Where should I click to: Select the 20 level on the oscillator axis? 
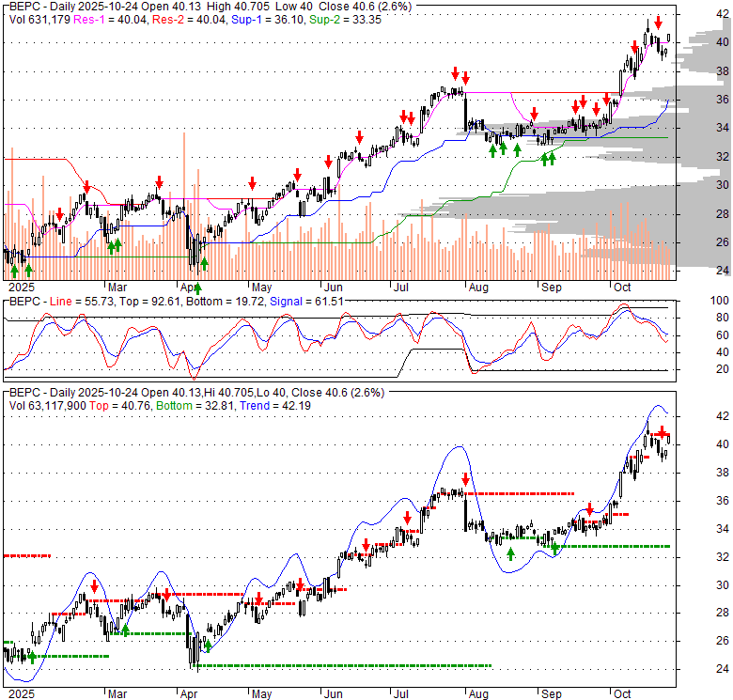point(723,369)
